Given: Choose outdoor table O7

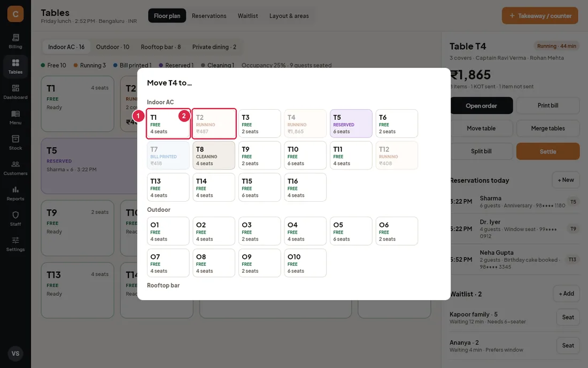Looking at the screenshot, I should click(168, 263).
